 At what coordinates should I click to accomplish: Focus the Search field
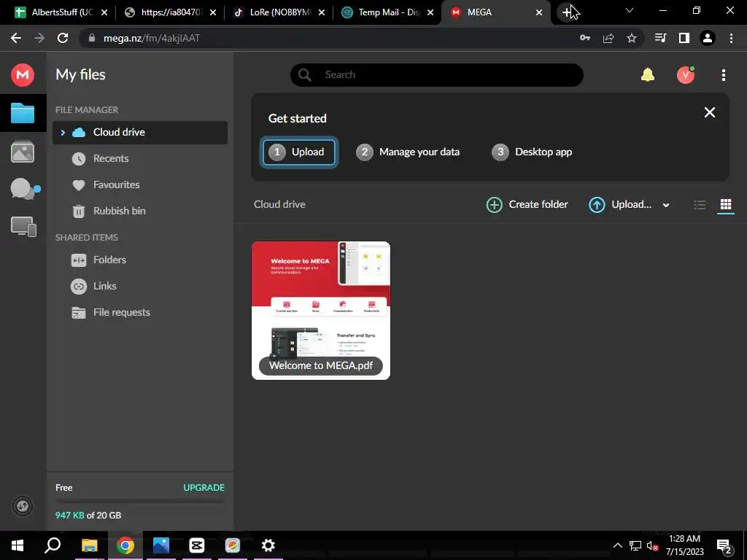point(437,75)
